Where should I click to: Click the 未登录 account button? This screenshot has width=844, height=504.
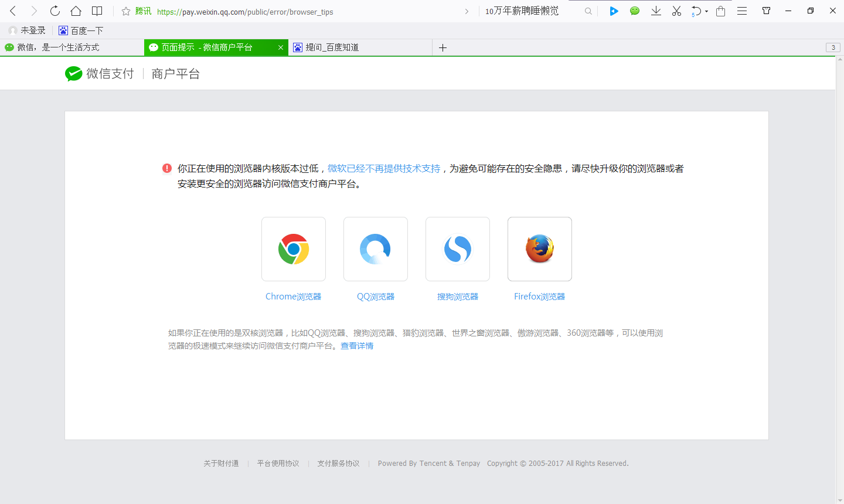pyautogui.click(x=27, y=30)
